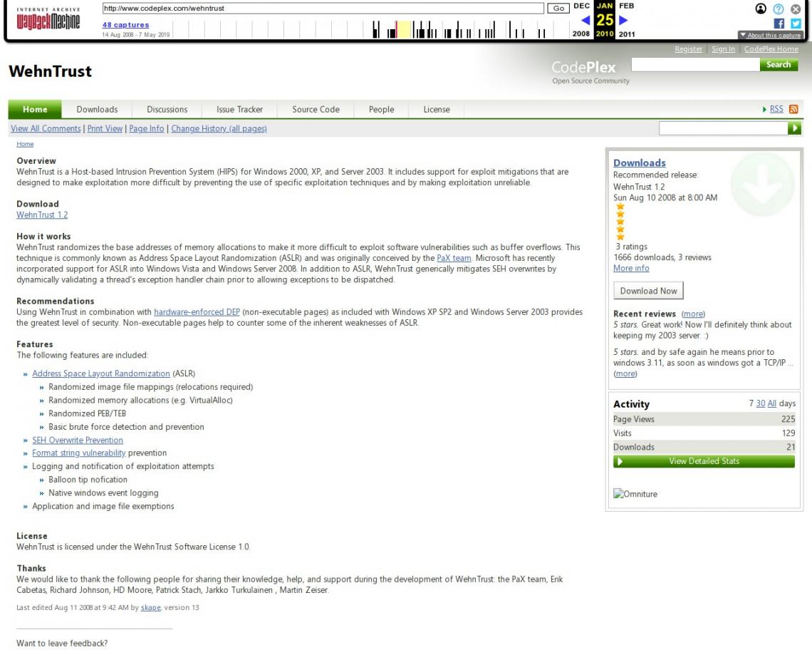Click the highlighted 2010 capture timeline bar

pyautogui.click(x=403, y=29)
